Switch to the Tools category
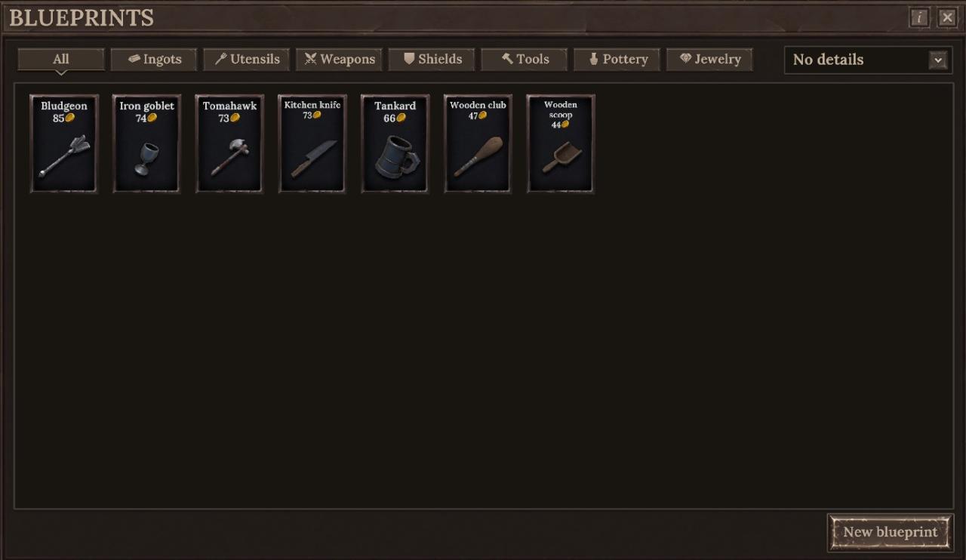The image size is (966, 560). coord(525,60)
